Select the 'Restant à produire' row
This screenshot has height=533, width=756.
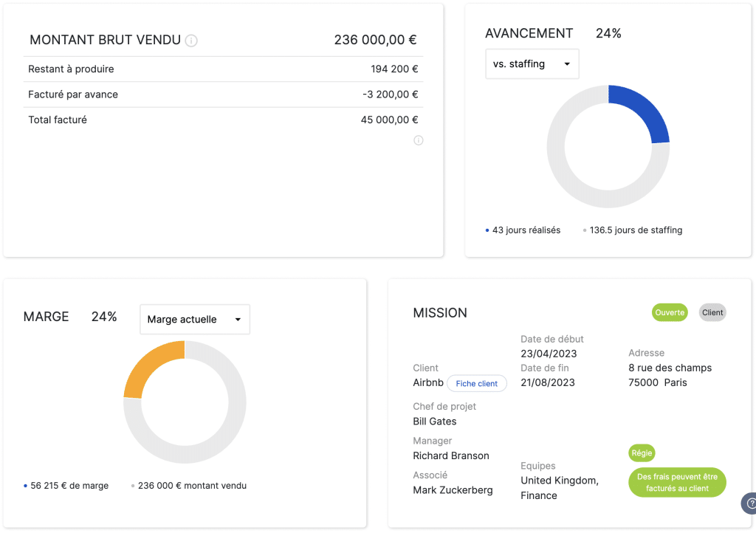[x=223, y=69]
